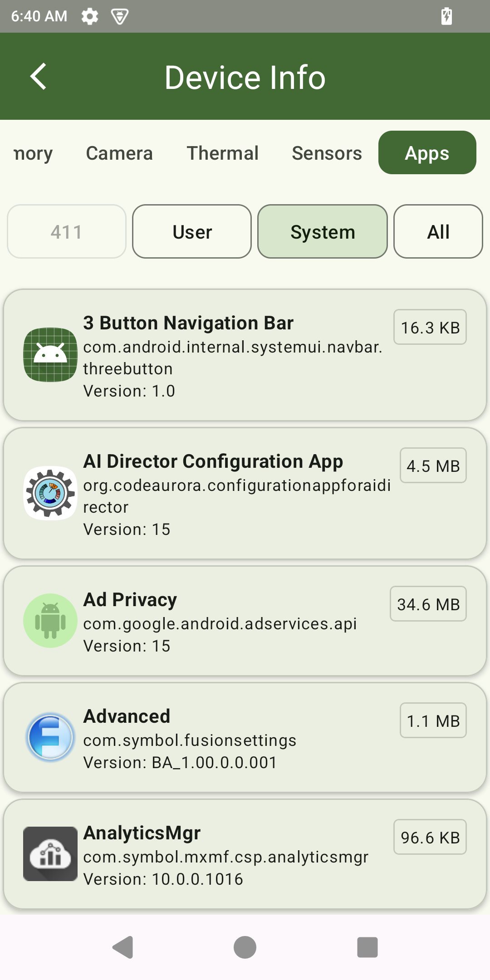This screenshot has height=980, width=490.
Task: Open the AnalyticsMgr app entry title
Action: (x=142, y=833)
